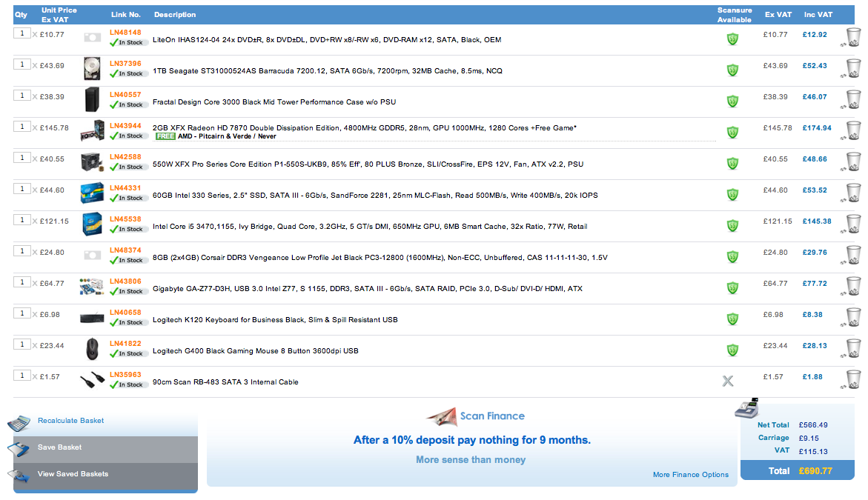Viewport: 868px width, 500px height.
Task: Delete Logitech G400 mouse using trash icon
Action: 853,348
